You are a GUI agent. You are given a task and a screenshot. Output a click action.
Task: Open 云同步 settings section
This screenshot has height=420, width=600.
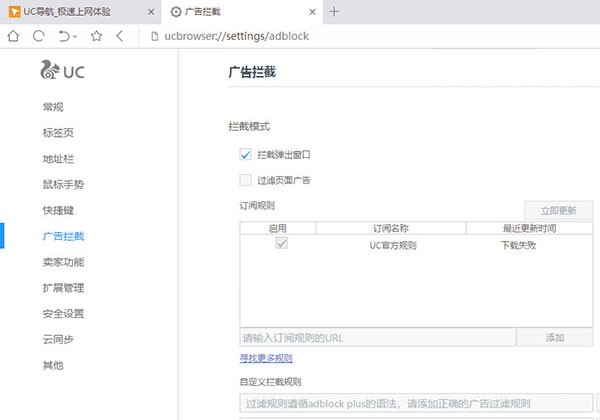coord(58,339)
